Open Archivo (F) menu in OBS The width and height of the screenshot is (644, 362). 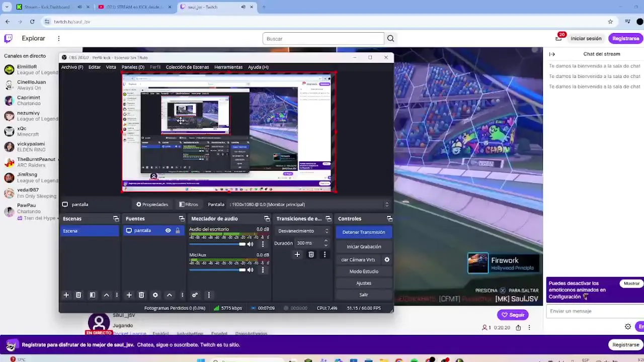[x=72, y=67]
